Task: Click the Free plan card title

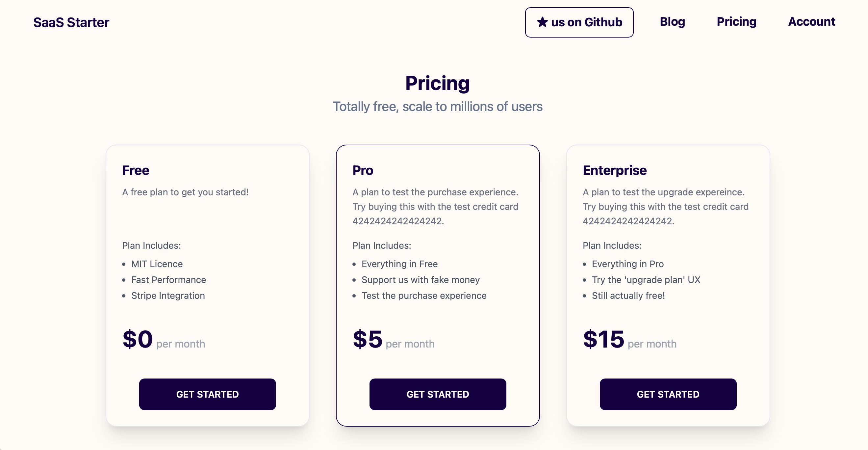Action: pyautogui.click(x=136, y=170)
